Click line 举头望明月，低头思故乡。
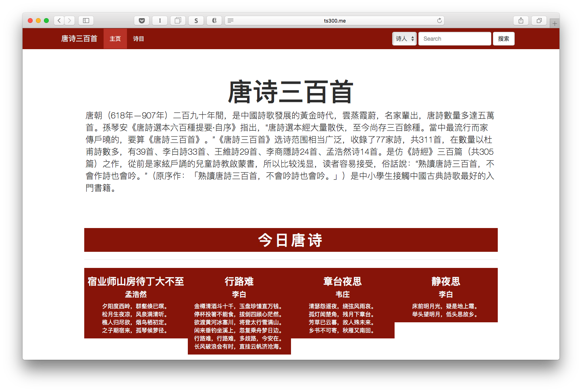582x392 pixels. [446, 314]
